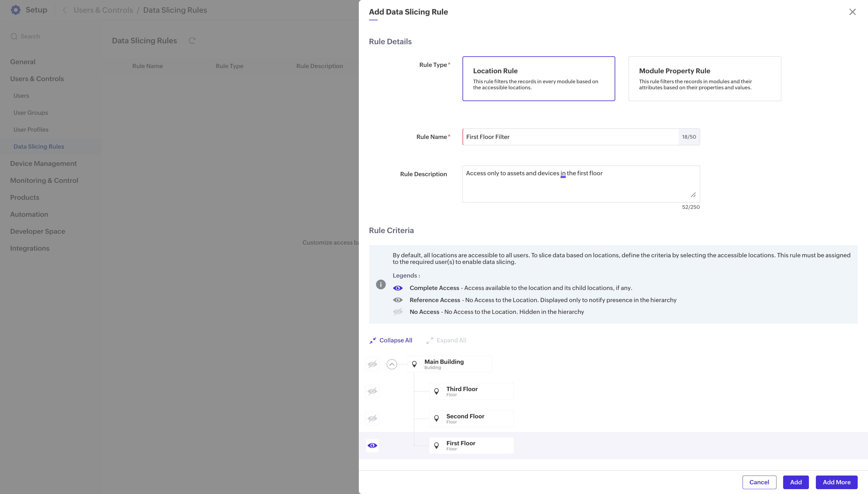
Task: Toggle access eye for Third Floor
Action: pos(372,391)
